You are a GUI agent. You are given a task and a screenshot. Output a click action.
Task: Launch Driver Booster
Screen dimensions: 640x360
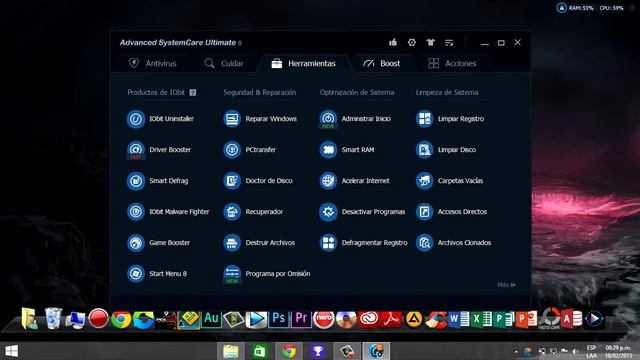[x=159, y=150]
